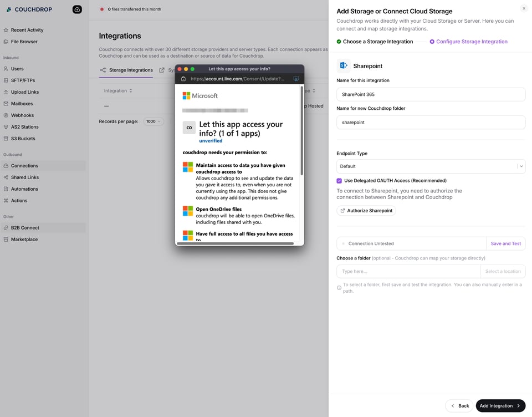Click the Couchdrop logo in the sidebar header
This screenshot has width=532, height=417.
pyautogui.click(x=29, y=9)
